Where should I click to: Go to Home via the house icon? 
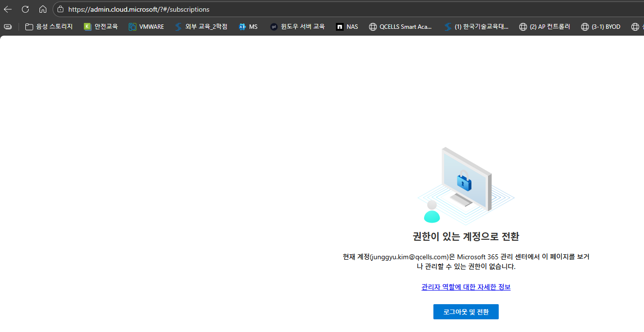[x=43, y=9]
